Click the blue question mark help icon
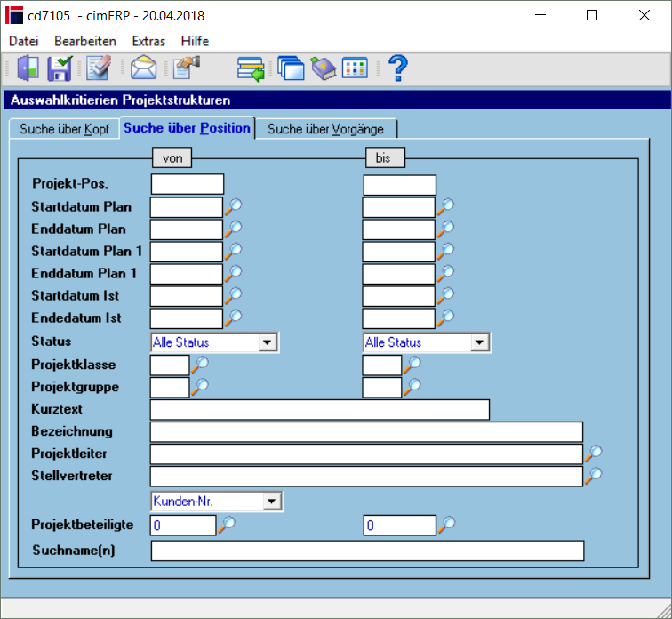This screenshot has width=672, height=619. [398, 68]
